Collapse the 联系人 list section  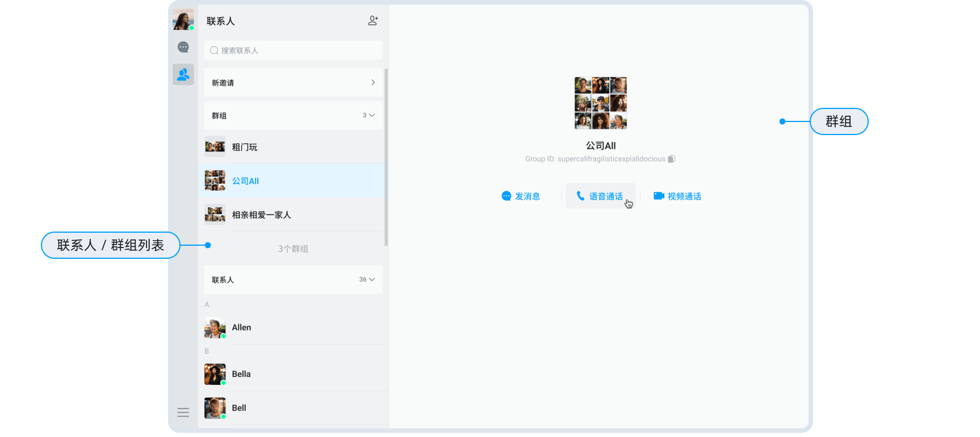click(x=372, y=279)
